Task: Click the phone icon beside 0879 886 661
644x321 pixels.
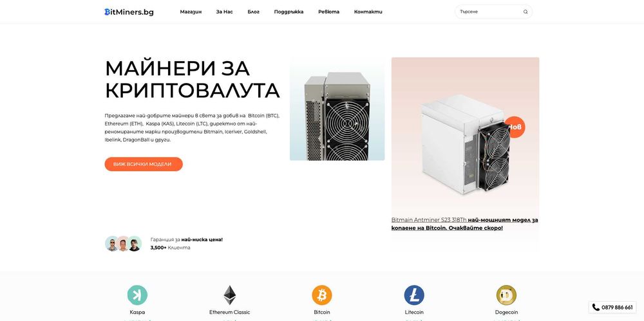Action: tap(596, 307)
